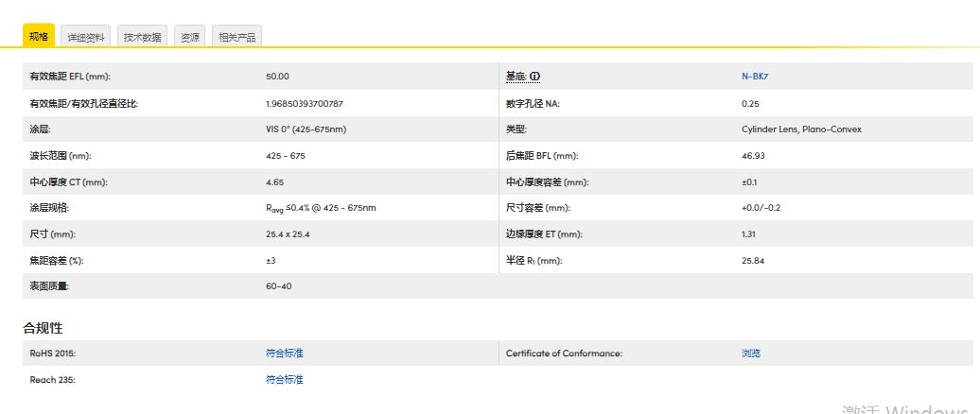
Task: Click the 合规性 section heading
Action: 43,328
